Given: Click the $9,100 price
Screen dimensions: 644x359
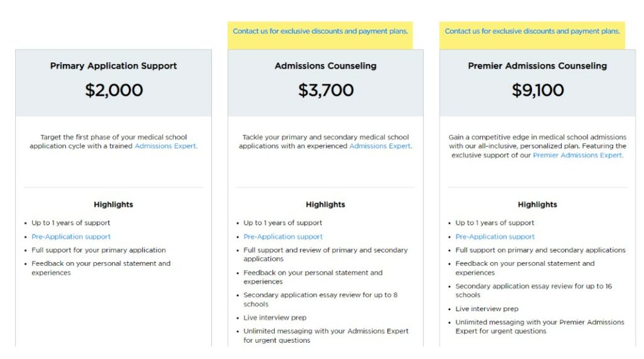Looking at the screenshot, I should click(x=538, y=91).
